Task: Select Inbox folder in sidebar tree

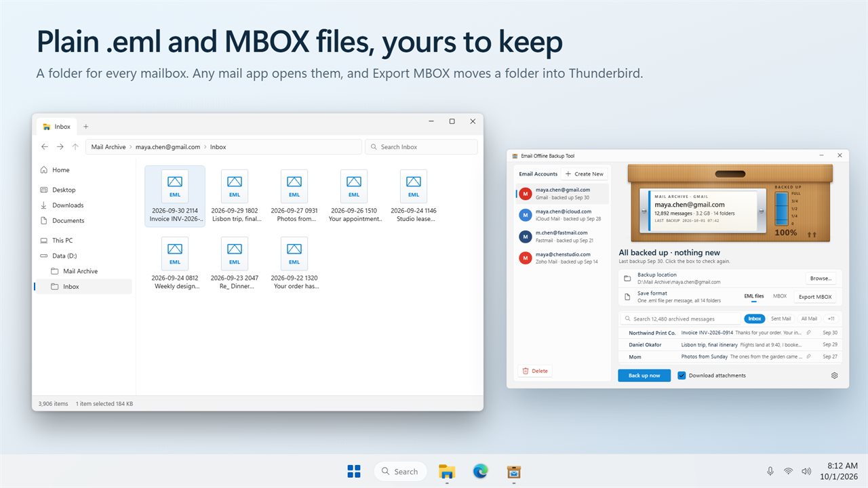Action: [83, 287]
